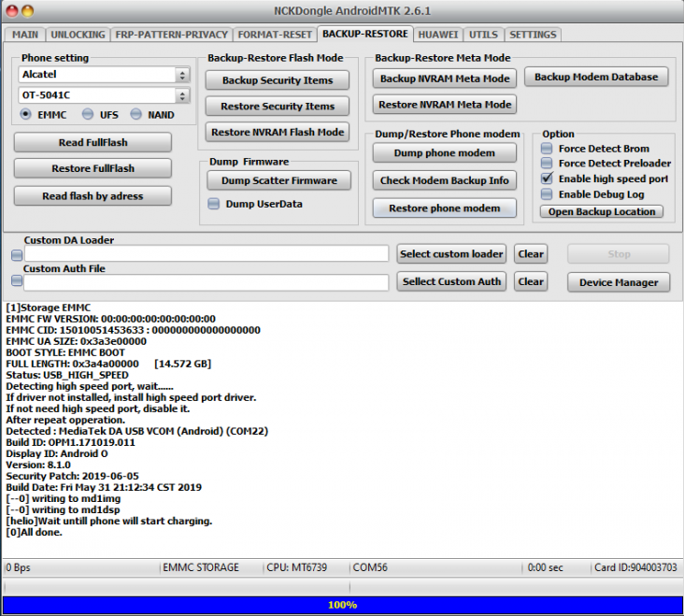684x616 pixels.
Task: Click 'COM56' in the status bar
Action: tap(370, 567)
